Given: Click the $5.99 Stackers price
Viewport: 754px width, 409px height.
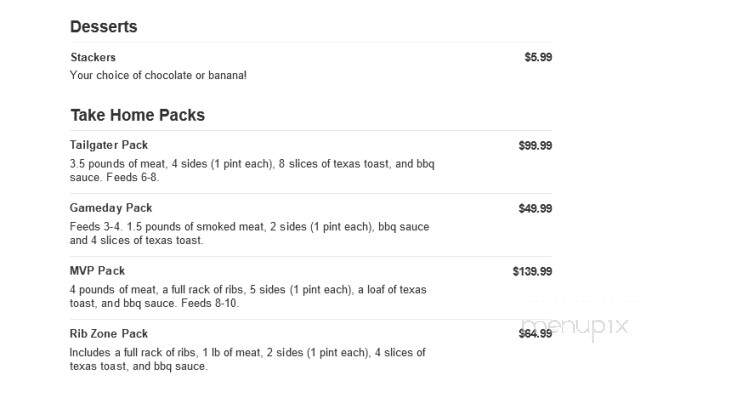Looking at the screenshot, I should tap(538, 57).
